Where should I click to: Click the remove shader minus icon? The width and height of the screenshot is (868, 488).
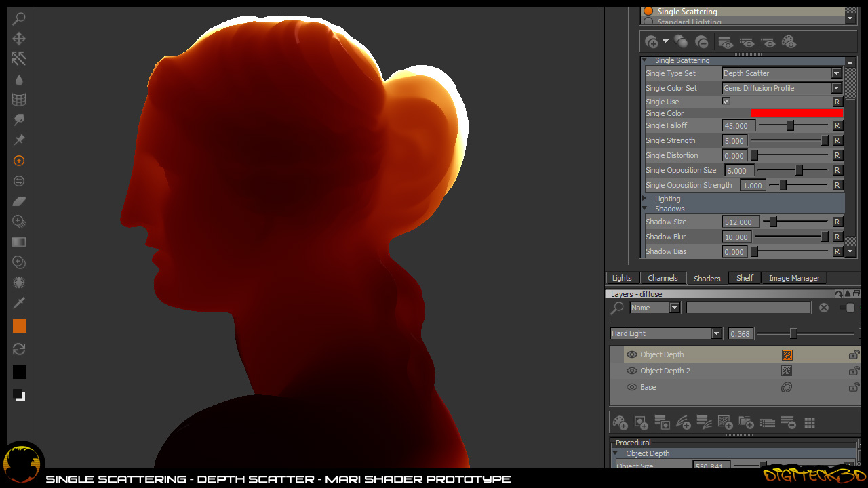[702, 42]
